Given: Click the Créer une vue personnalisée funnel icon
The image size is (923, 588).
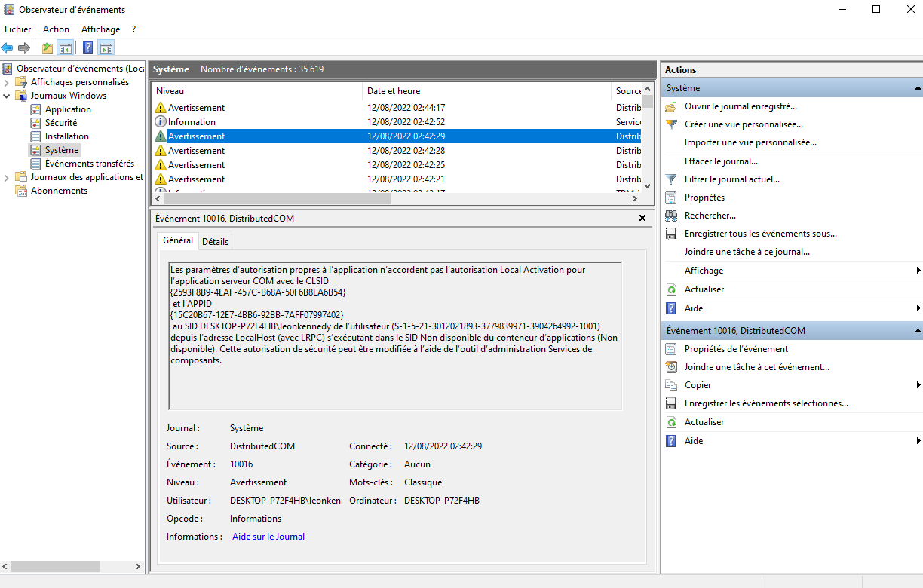Looking at the screenshot, I should point(671,125).
